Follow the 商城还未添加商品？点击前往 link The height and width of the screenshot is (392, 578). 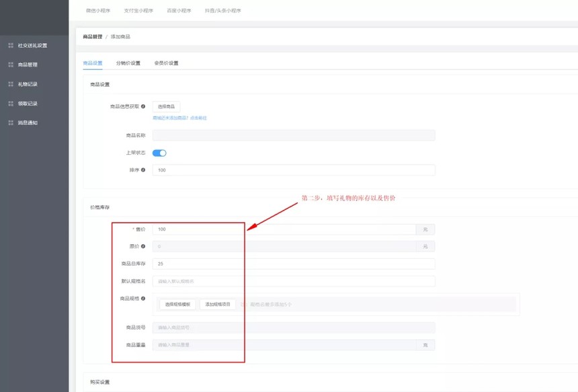click(179, 118)
